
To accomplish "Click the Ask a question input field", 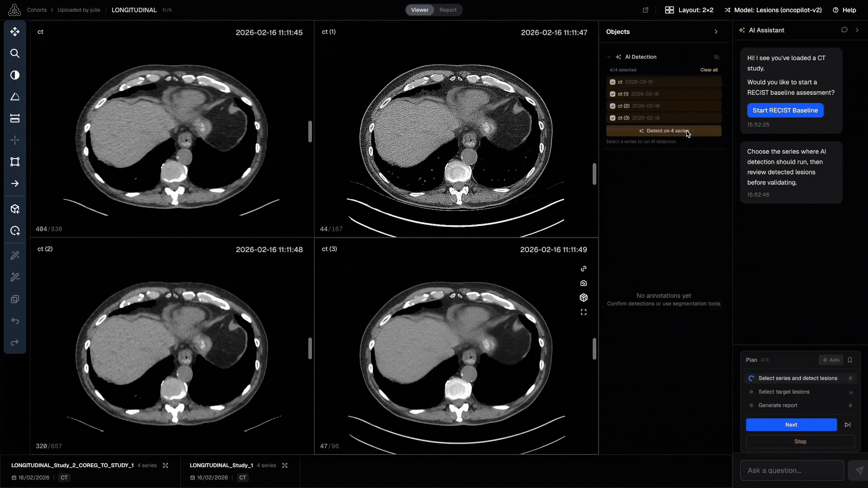I will pyautogui.click(x=792, y=470).
